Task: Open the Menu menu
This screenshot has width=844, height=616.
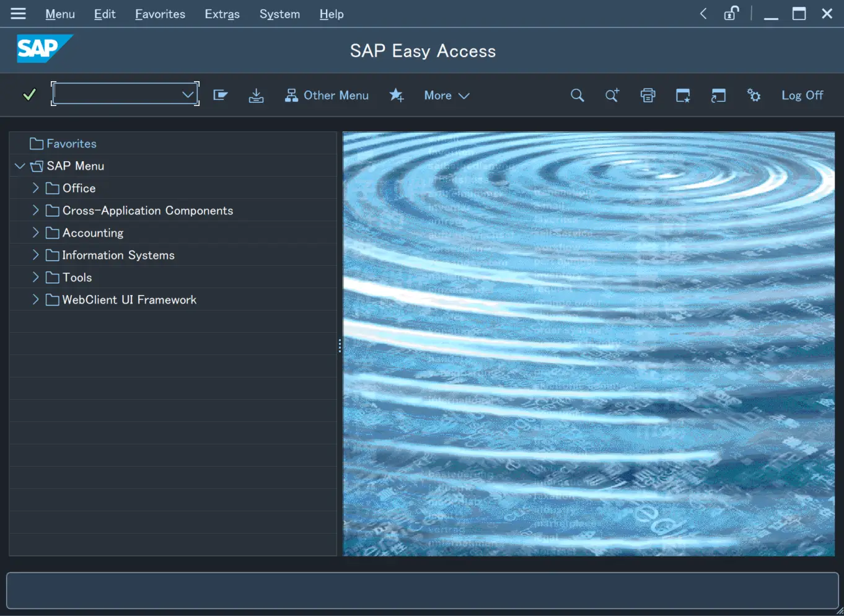Action: tap(60, 14)
